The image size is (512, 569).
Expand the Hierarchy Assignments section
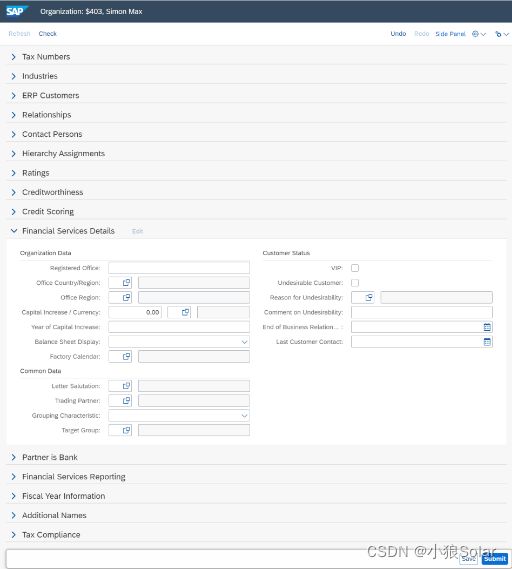click(x=13, y=153)
